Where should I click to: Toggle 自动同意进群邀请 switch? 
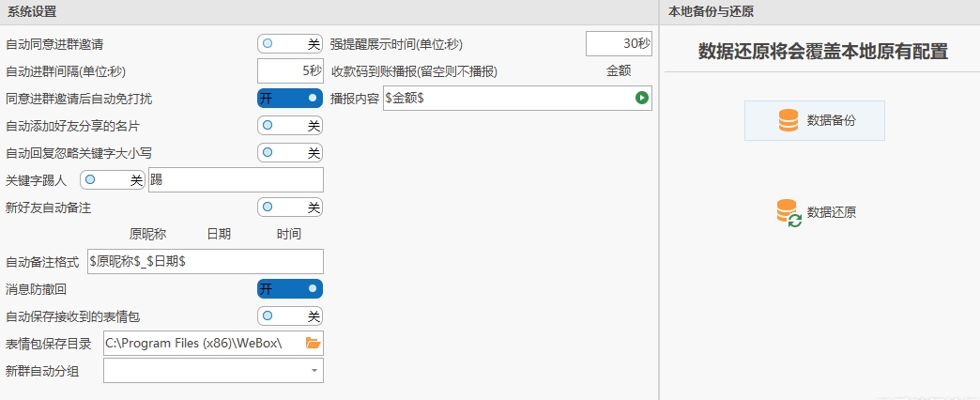click(x=290, y=44)
